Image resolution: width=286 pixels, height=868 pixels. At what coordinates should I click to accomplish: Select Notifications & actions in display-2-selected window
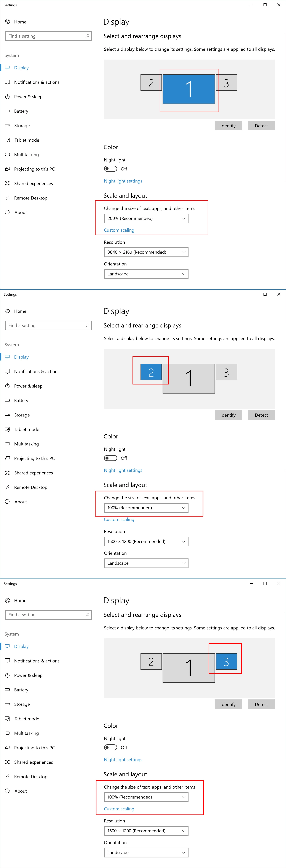tap(37, 372)
